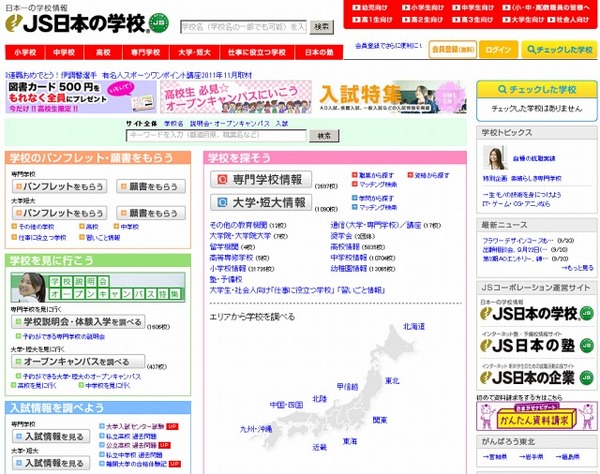
Task: Click the JS日本の企業 sidebar logo
Action: tap(536, 378)
